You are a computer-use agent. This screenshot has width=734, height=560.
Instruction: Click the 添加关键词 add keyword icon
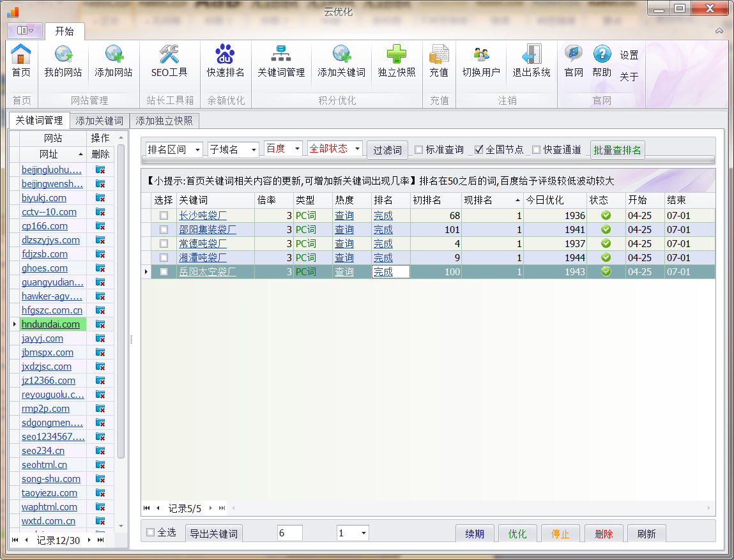pyautogui.click(x=342, y=61)
